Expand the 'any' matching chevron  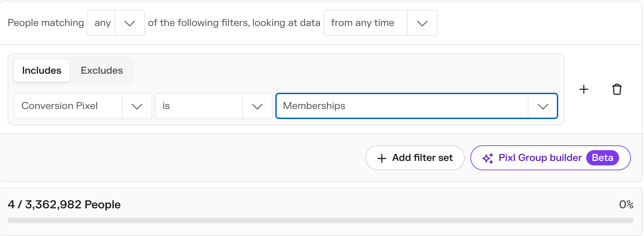point(130,23)
